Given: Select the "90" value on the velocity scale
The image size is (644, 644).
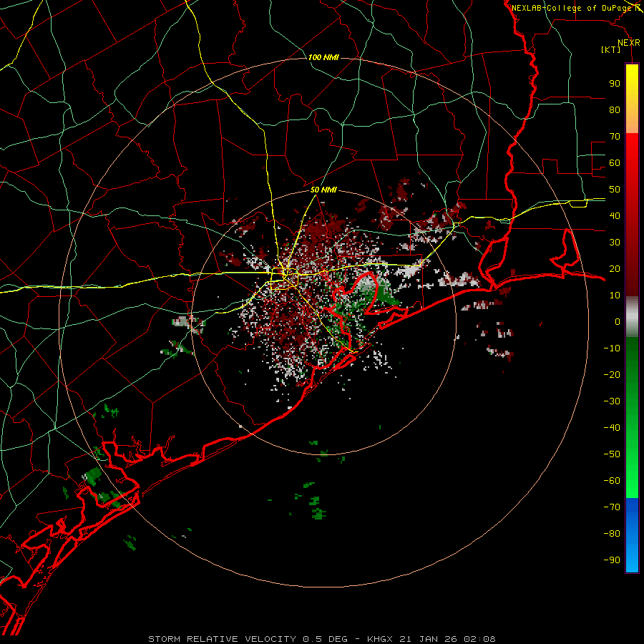Looking at the screenshot, I should pyautogui.click(x=615, y=84).
